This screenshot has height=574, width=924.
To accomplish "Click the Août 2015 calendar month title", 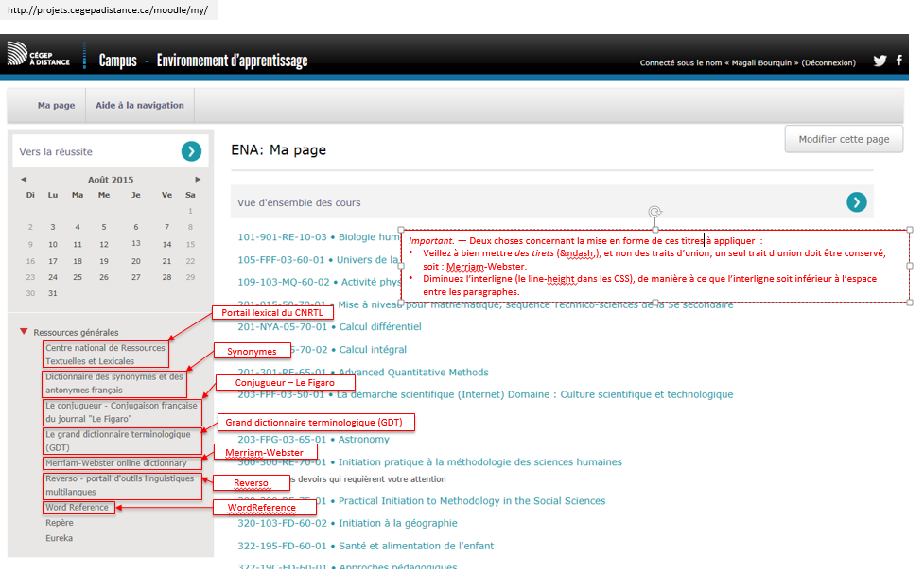I will [x=111, y=179].
